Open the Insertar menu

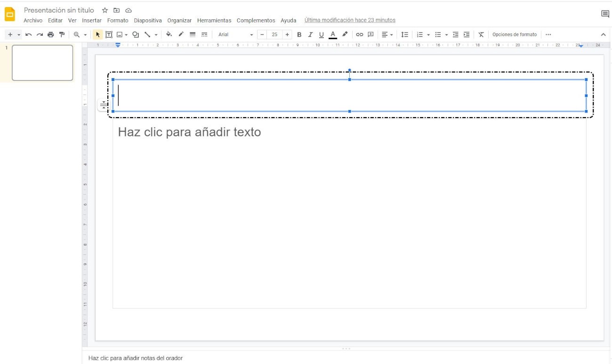(92, 21)
